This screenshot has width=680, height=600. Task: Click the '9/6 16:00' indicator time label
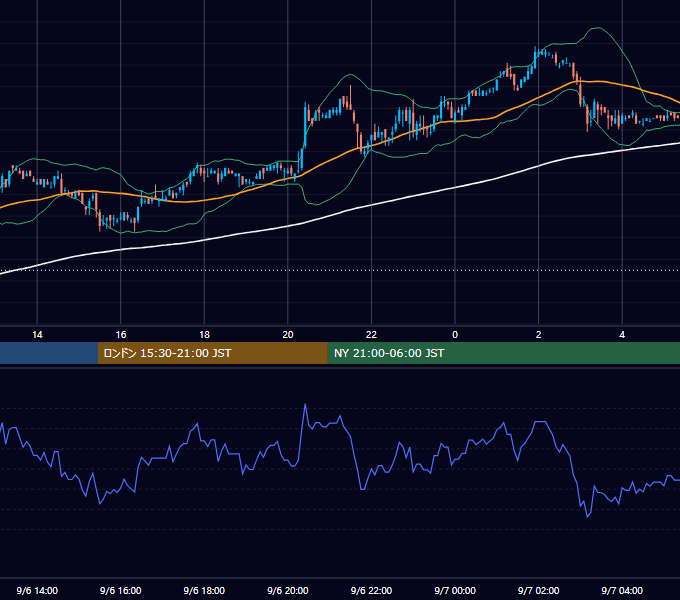121,590
